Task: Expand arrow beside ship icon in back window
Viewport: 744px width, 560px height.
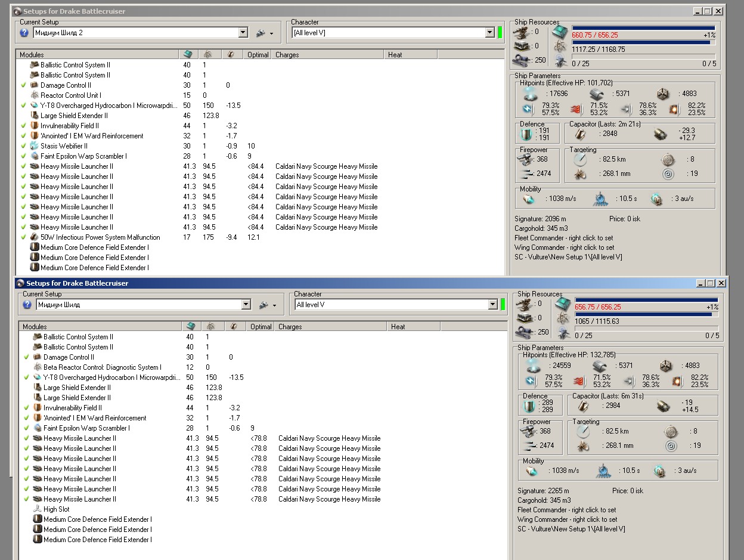Action: click(x=271, y=33)
